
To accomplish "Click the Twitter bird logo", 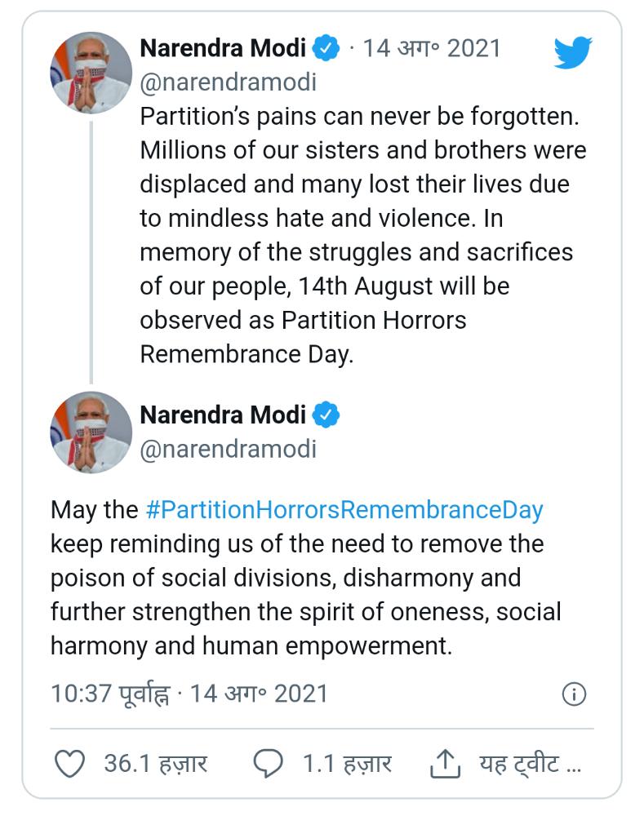I will [573, 53].
